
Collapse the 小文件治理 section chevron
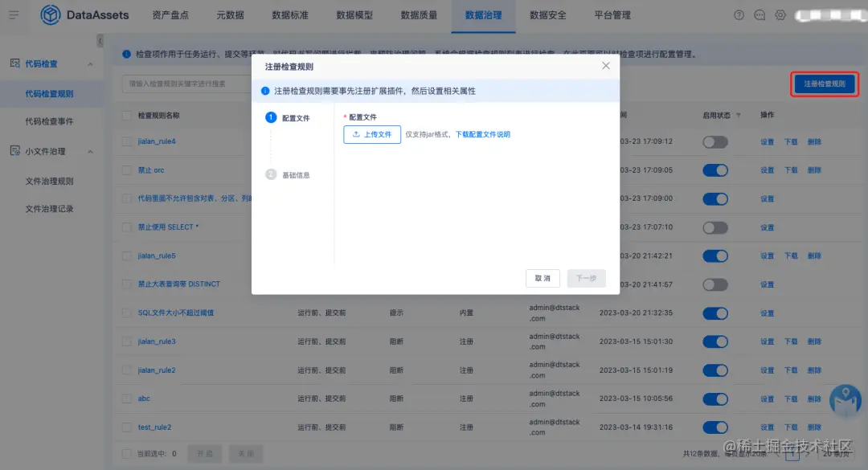click(90, 151)
